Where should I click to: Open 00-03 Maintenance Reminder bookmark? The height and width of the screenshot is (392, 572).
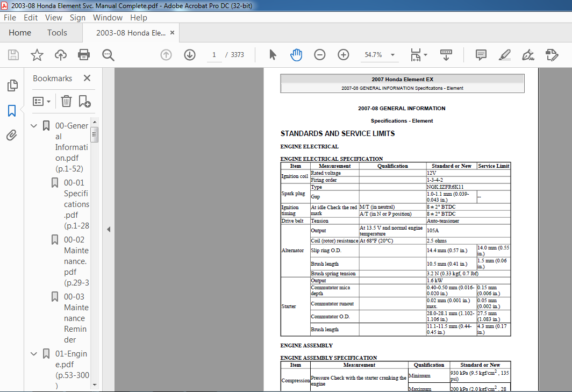click(76, 318)
